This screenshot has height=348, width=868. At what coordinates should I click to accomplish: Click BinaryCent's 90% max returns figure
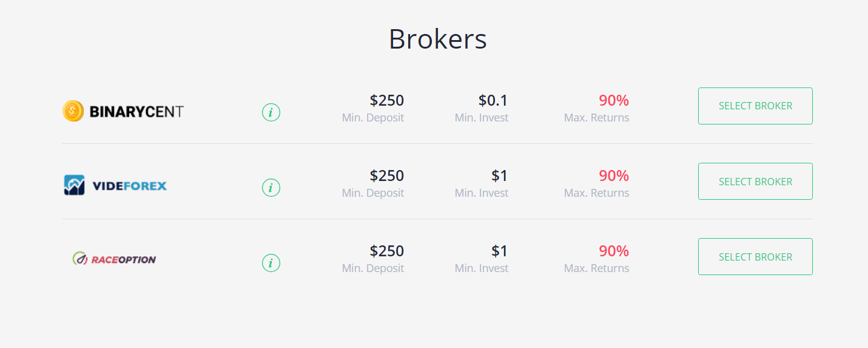[x=614, y=100]
